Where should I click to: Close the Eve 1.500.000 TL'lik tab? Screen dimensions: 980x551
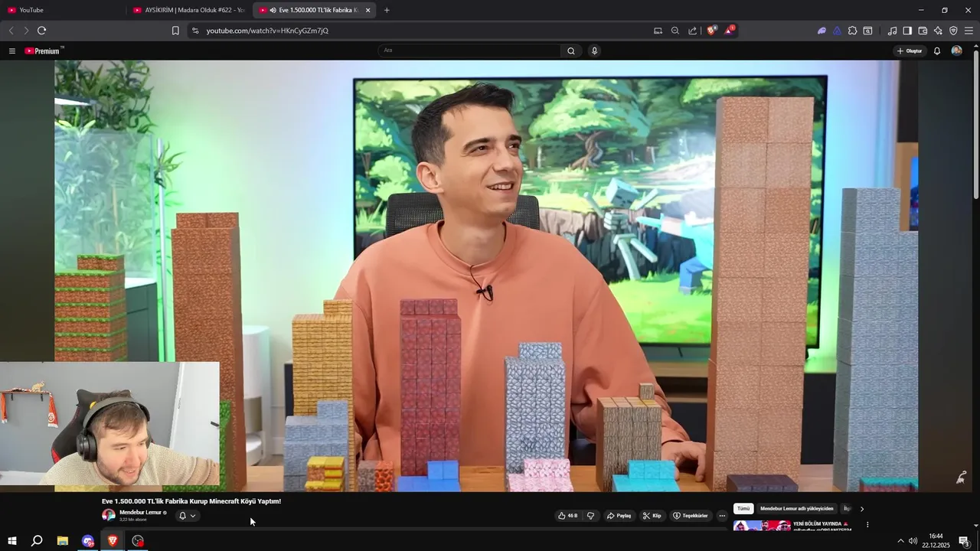[x=368, y=10]
